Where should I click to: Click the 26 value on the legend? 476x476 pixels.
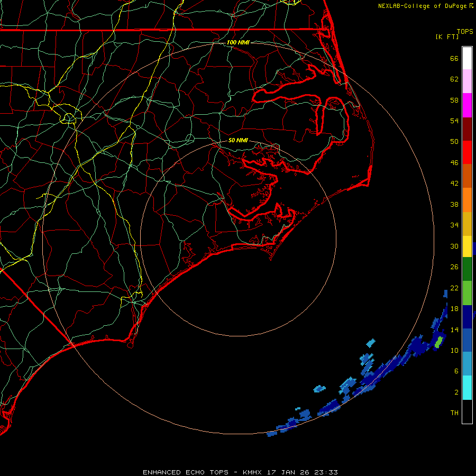pyautogui.click(x=454, y=267)
